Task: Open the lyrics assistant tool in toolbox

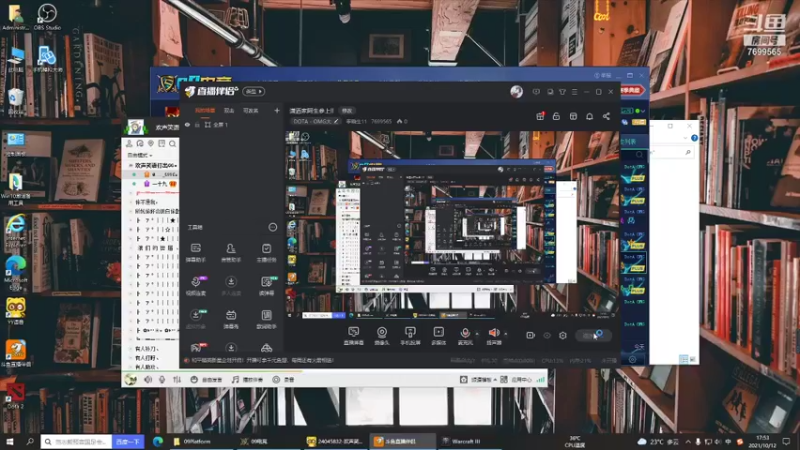Action: click(266, 319)
